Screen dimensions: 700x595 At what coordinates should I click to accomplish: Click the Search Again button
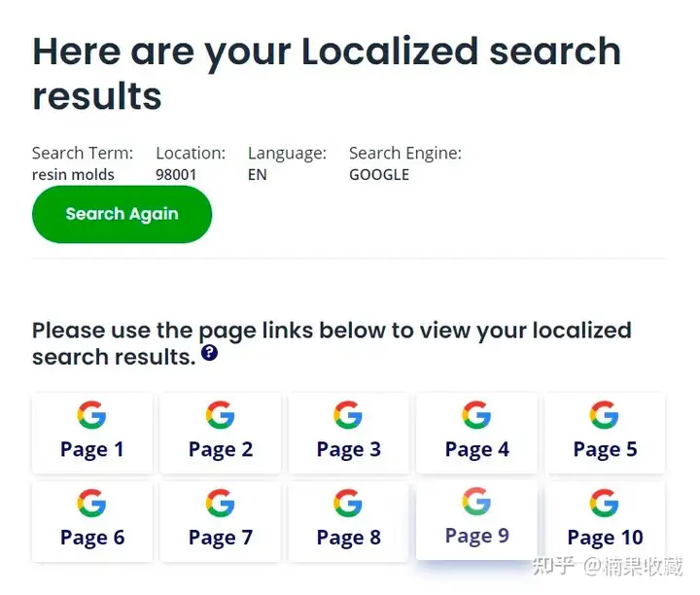(122, 214)
